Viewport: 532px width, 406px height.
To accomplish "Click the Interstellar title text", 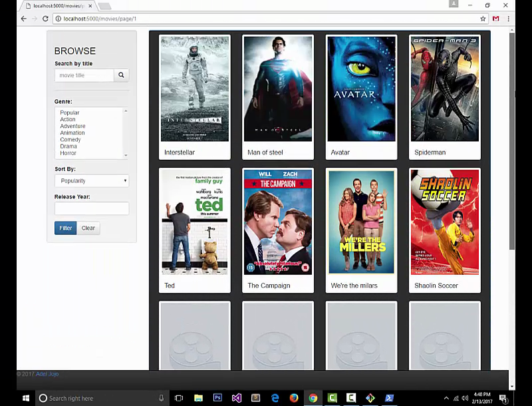I will (x=180, y=152).
